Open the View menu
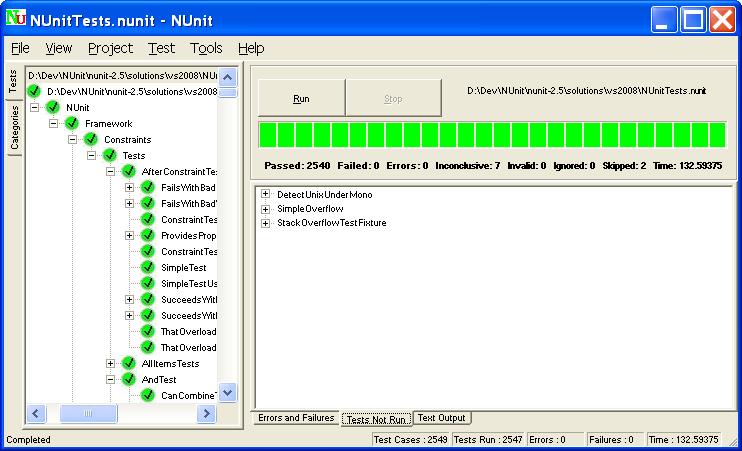Screen dimensions: 742x451 pyautogui.click(x=59, y=48)
